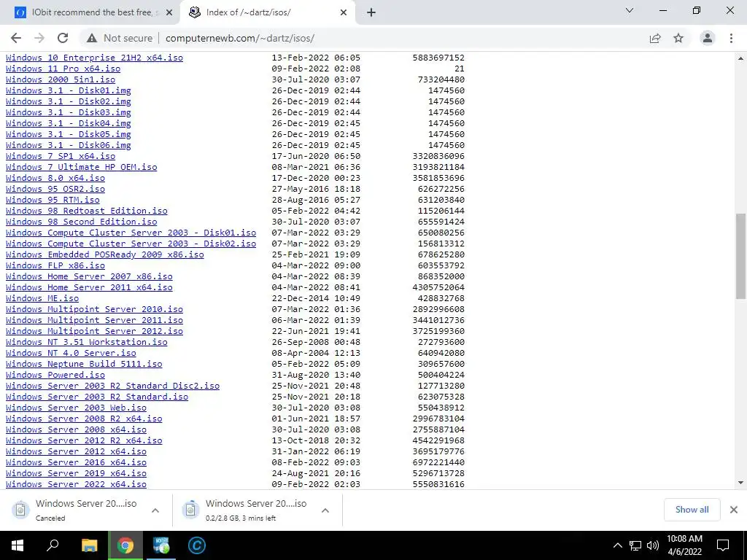Viewport: 747px width, 560px height.
Task: Download Windows Server 2003 Web.iso
Action: pos(76,408)
